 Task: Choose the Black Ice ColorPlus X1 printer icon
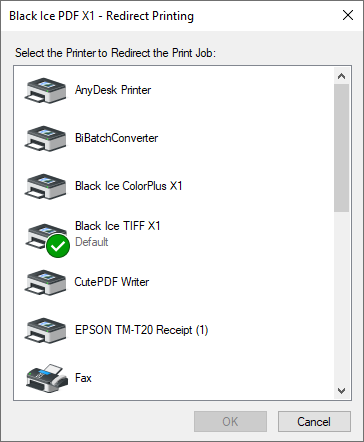[x=45, y=186]
